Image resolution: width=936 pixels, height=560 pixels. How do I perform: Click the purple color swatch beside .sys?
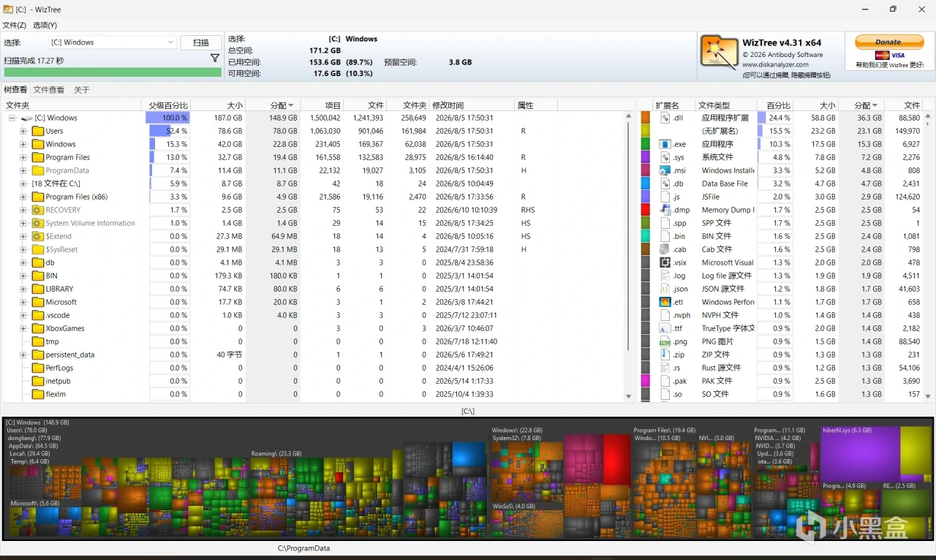646,157
